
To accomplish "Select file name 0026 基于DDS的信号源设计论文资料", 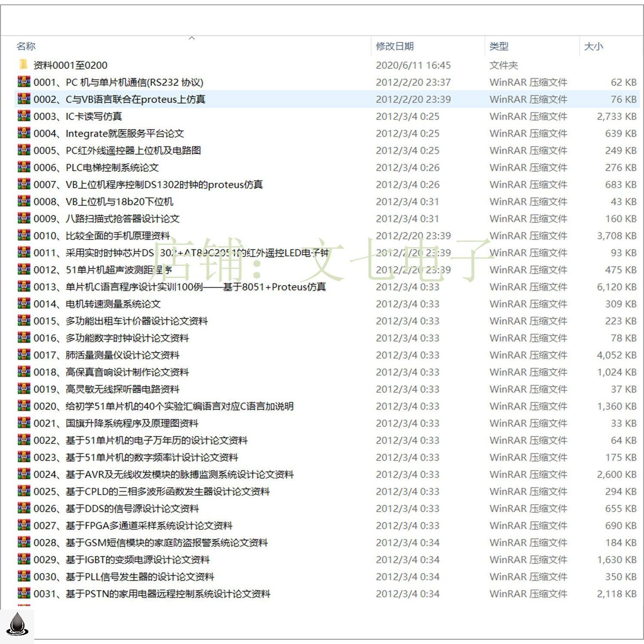I will 116,509.
